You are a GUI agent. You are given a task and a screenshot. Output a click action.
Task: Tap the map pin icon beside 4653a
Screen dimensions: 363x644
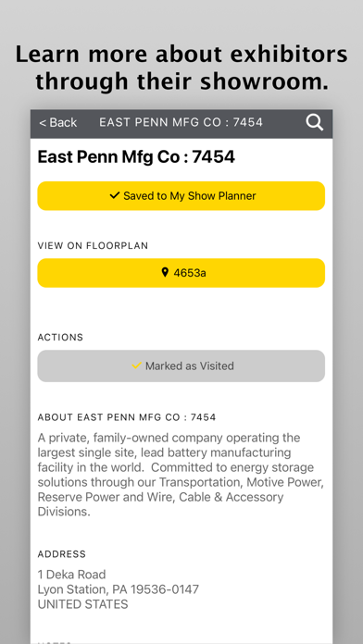pyautogui.click(x=165, y=272)
